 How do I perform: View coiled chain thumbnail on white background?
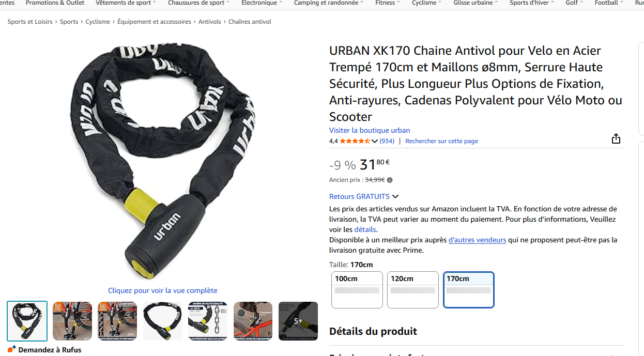click(x=163, y=321)
